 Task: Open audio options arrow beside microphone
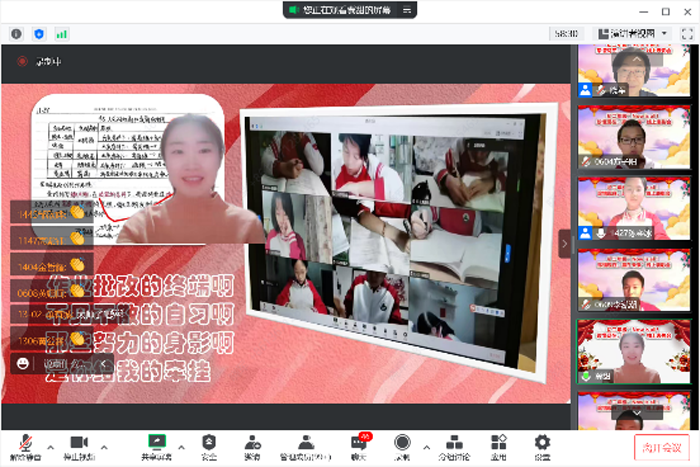click(x=50, y=447)
